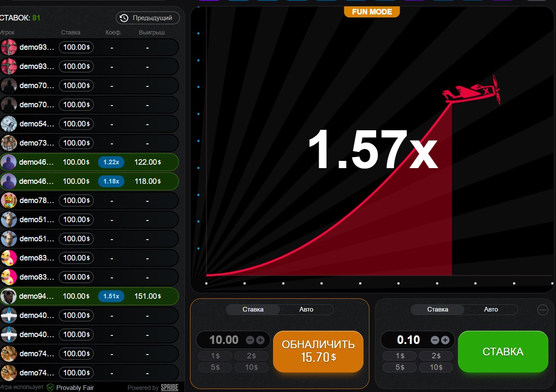
Task: Click the 1.57x multiplier display
Action: 372,150
